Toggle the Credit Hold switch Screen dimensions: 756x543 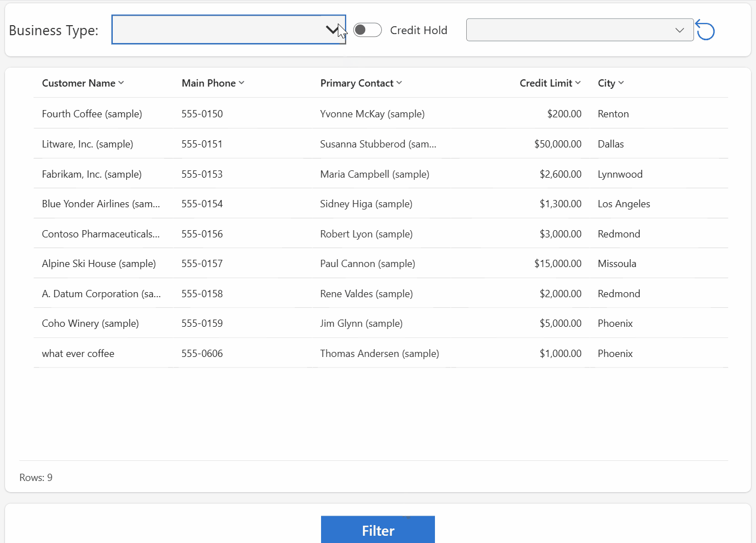coord(367,30)
